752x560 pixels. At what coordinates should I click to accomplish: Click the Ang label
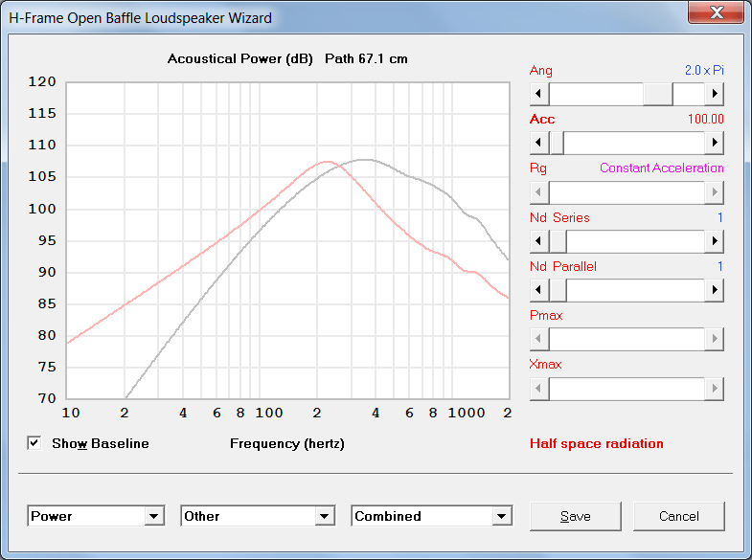pos(541,71)
